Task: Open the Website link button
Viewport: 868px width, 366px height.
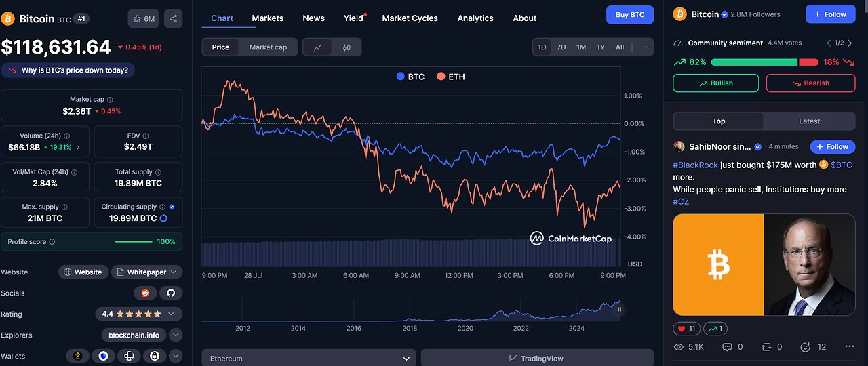Action: [83, 272]
